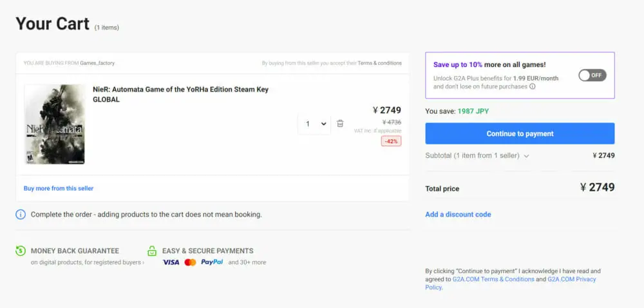Click the info icon beside future purchases text
This screenshot has height=308, width=644.
533,86
